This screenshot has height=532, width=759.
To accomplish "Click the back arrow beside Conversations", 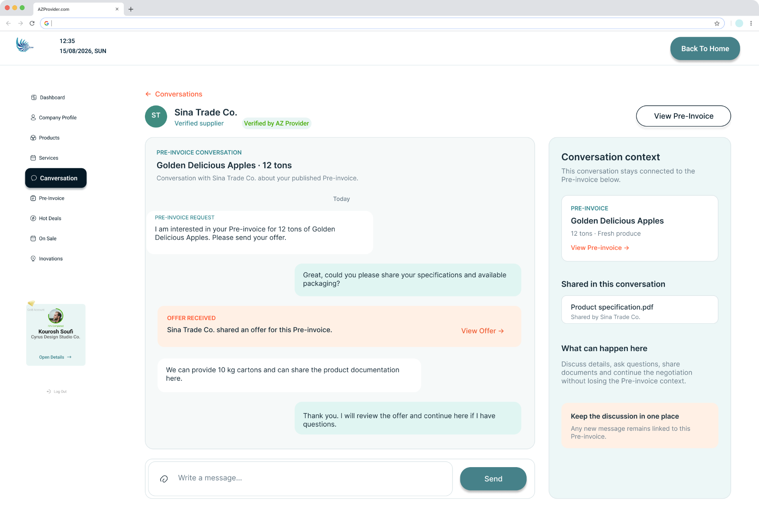I will tap(148, 94).
